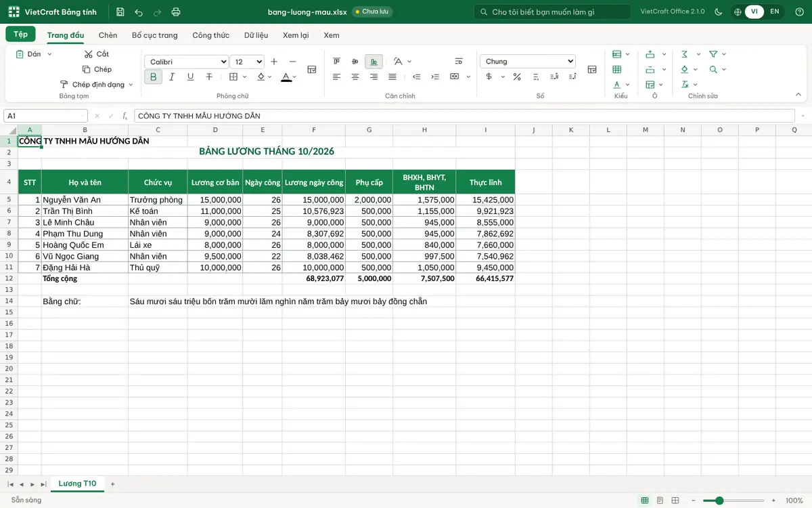Cut the selection with Cắt
The width and height of the screenshot is (812, 508).
97,54
